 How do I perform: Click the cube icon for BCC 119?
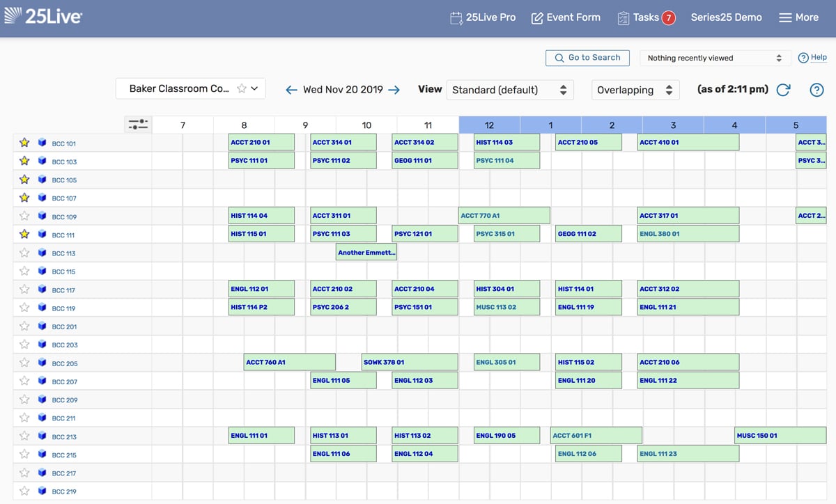tap(42, 308)
